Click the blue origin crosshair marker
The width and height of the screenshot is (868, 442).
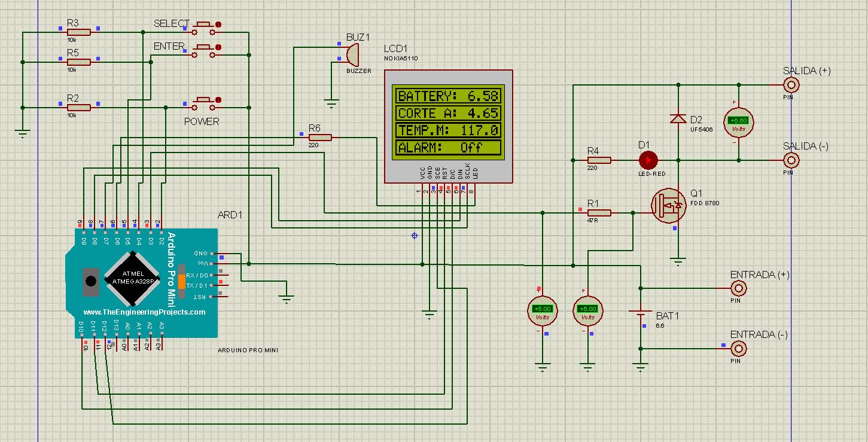(414, 236)
